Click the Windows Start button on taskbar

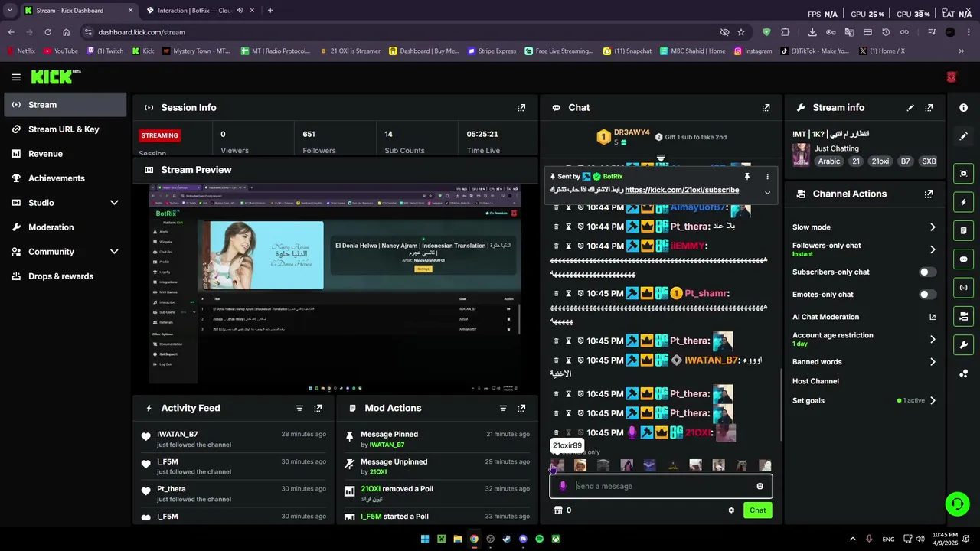(x=425, y=539)
